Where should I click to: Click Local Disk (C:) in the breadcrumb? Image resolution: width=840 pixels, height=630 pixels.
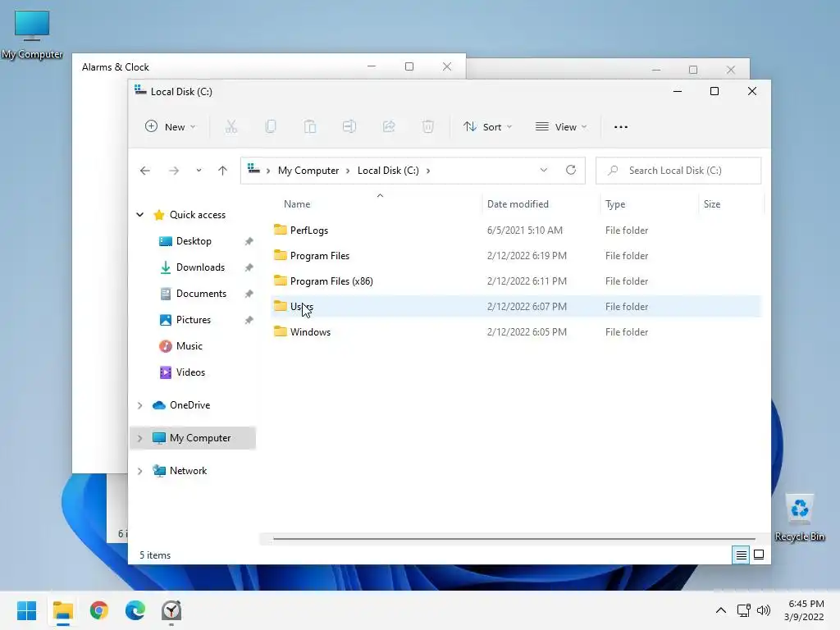pos(388,171)
